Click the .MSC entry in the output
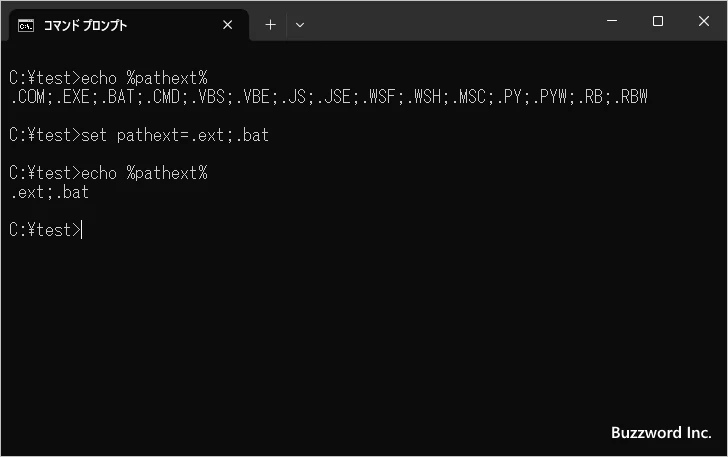 point(468,97)
